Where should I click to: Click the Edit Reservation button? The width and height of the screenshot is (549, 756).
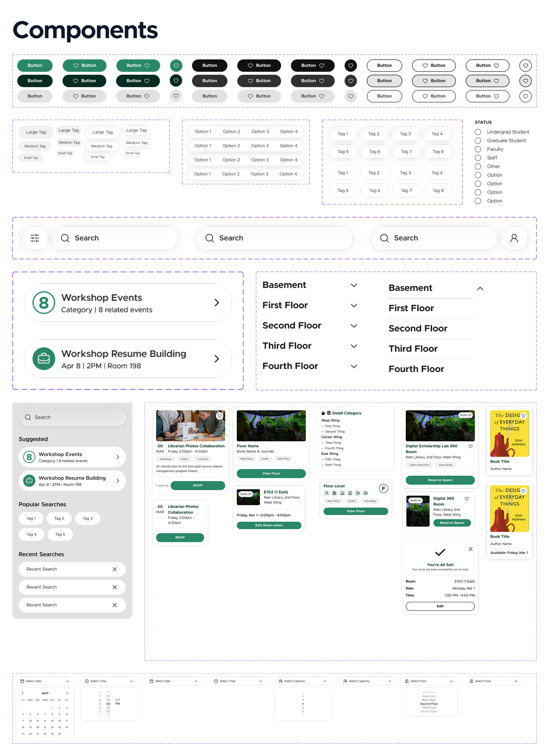(x=269, y=525)
